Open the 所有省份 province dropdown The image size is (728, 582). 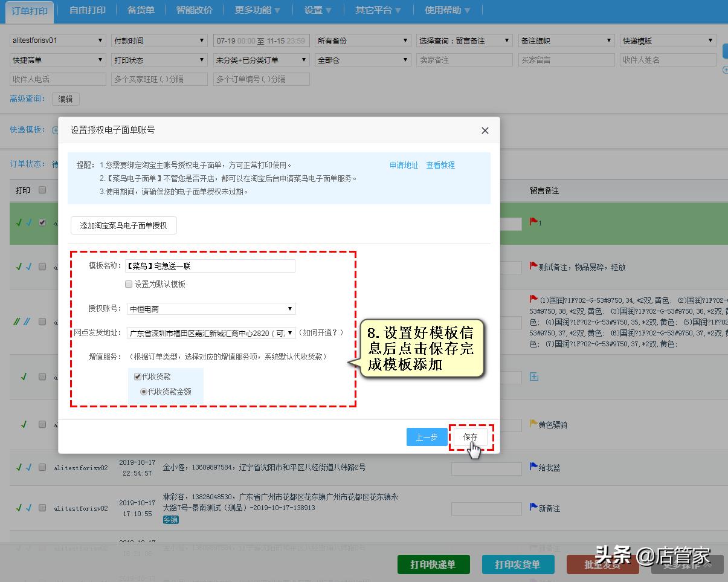(362, 40)
